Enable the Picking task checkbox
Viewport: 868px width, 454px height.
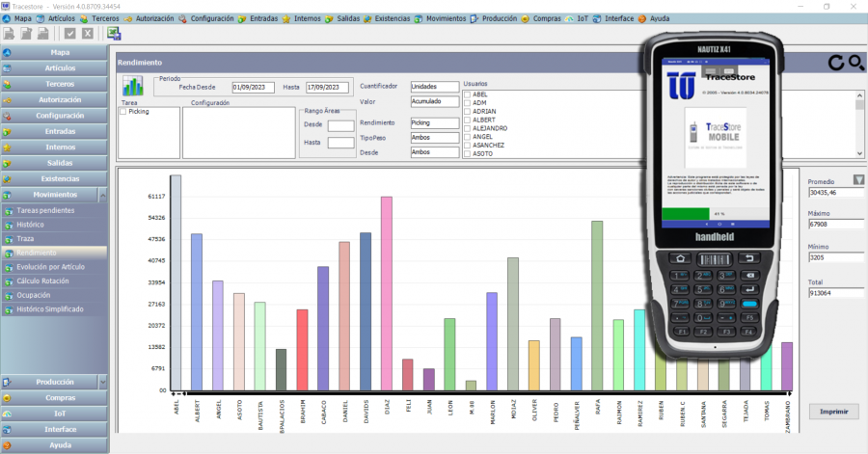[122, 112]
